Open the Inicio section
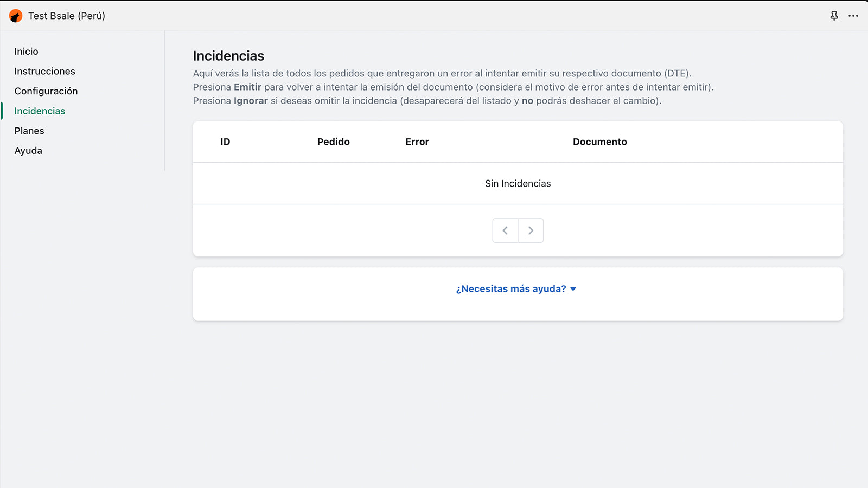This screenshot has height=488, width=868. [27, 51]
